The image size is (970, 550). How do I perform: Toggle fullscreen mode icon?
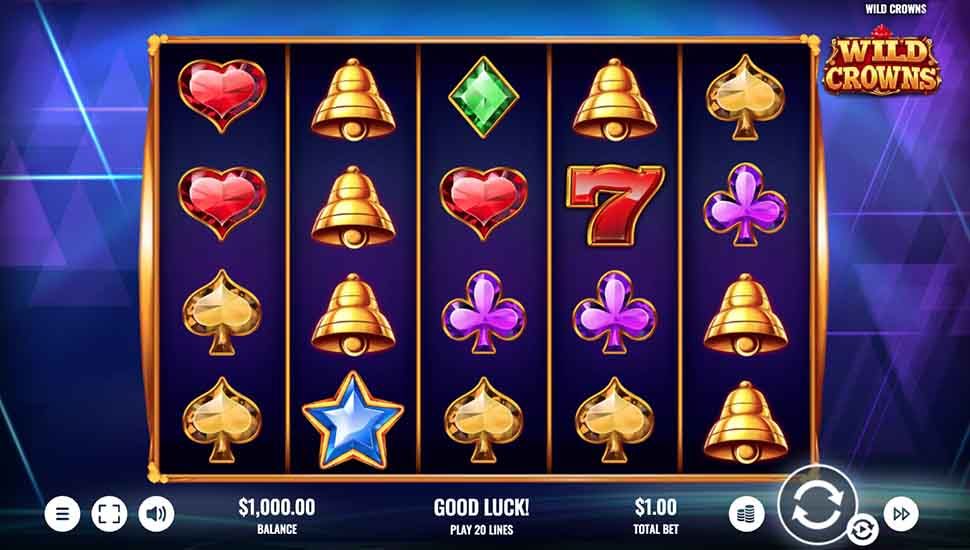pyautogui.click(x=109, y=513)
